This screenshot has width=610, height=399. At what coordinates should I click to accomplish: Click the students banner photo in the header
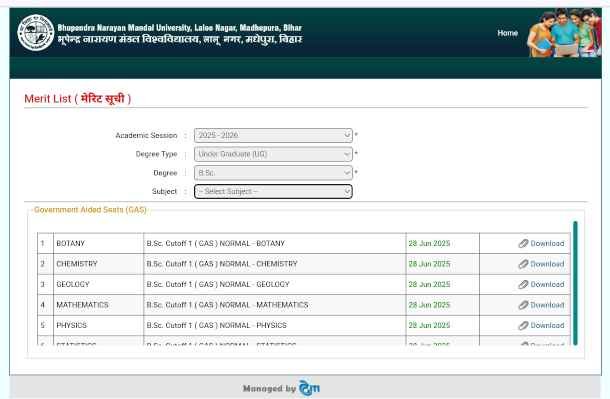pos(564,33)
